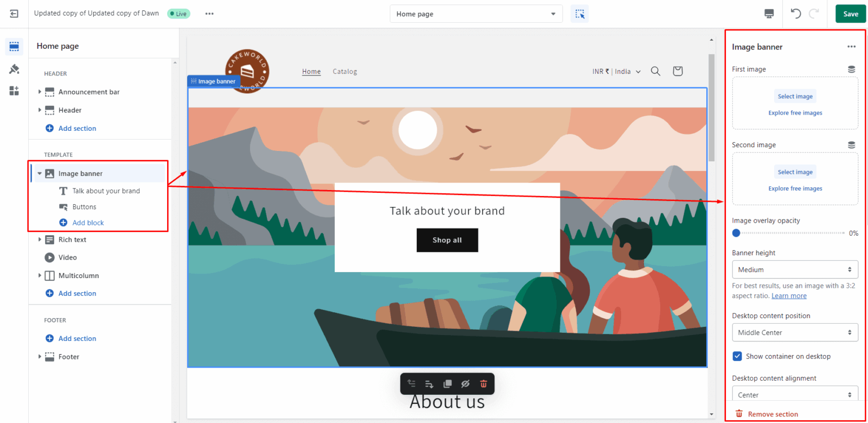This screenshot has width=868, height=423.
Task: Open dynamic source for First image
Action: click(851, 70)
